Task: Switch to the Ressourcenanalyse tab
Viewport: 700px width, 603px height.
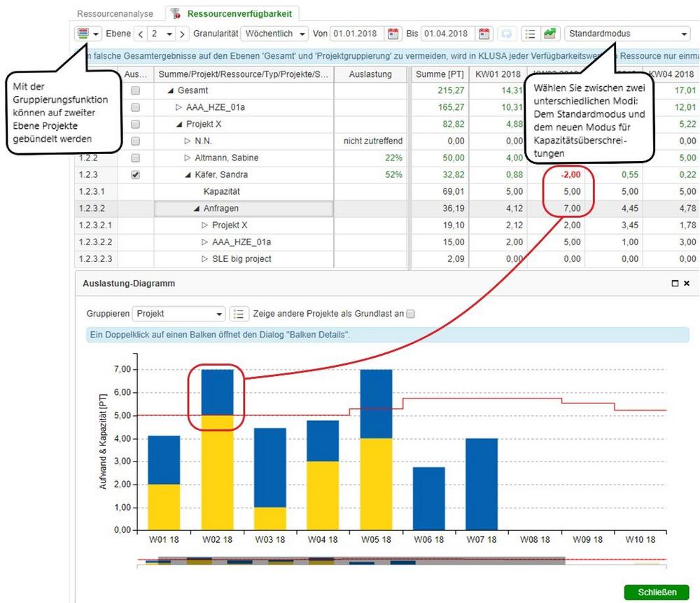Action: 115,13
